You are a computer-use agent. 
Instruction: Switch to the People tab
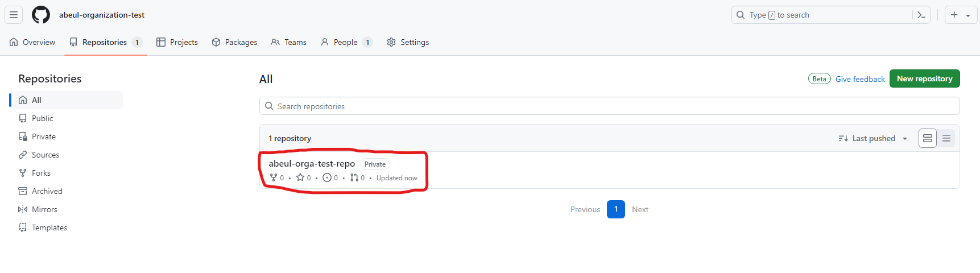pyautogui.click(x=346, y=42)
